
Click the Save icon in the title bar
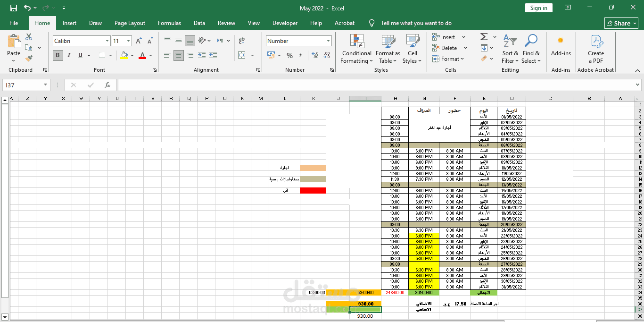point(14,8)
